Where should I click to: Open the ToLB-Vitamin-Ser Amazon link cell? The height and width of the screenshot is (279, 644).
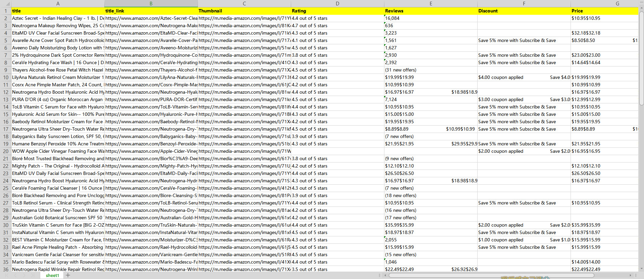click(x=151, y=107)
